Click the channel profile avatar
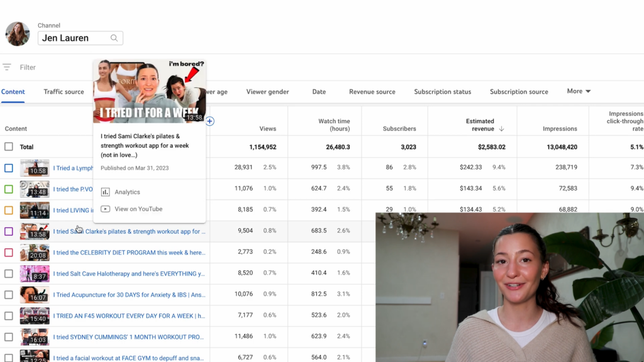The image size is (644, 362). click(x=18, y=34)
